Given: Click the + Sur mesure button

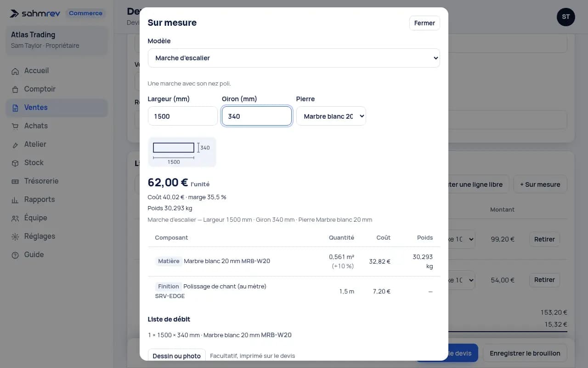Looking at the screenshot, I should coord(540,184).
